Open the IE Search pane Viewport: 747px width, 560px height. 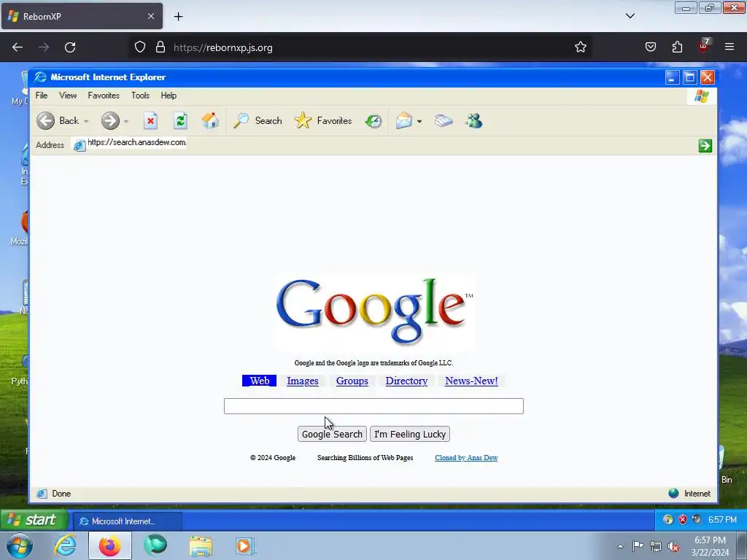258,121
